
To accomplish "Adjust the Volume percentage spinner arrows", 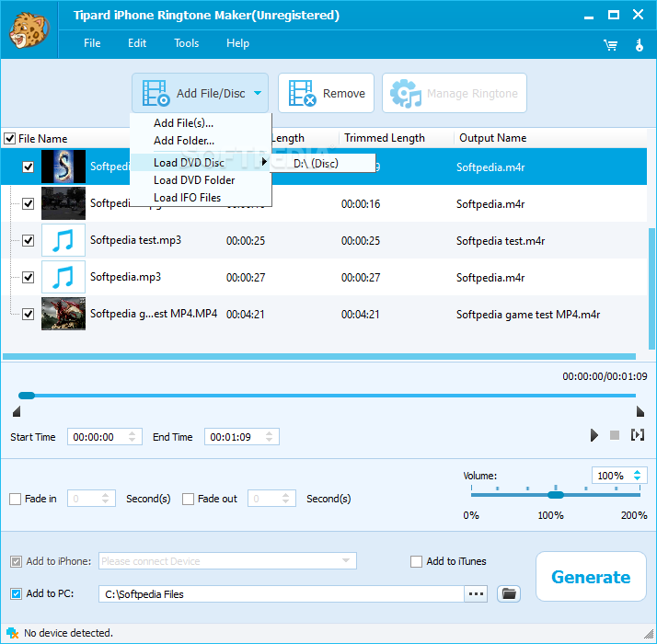I will point(638,475).
